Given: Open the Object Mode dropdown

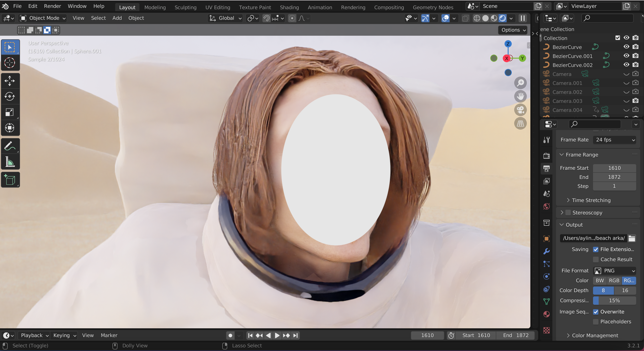Looking at the screenshot, I should click(43, 18).
